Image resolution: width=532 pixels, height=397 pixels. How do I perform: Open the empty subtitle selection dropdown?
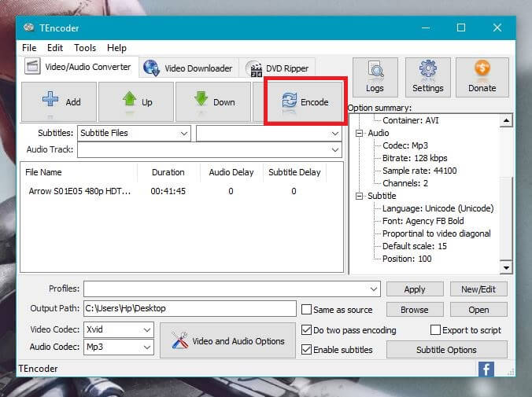point(269,133)
